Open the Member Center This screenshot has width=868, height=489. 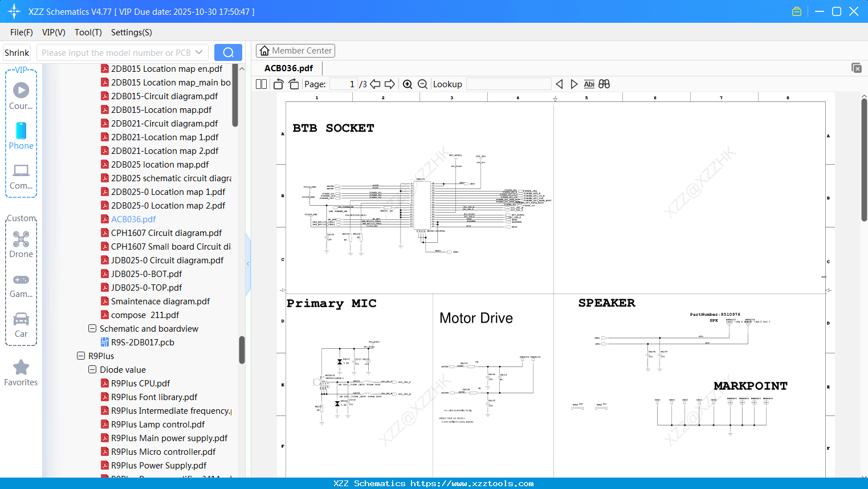click(x=295, y=51)
